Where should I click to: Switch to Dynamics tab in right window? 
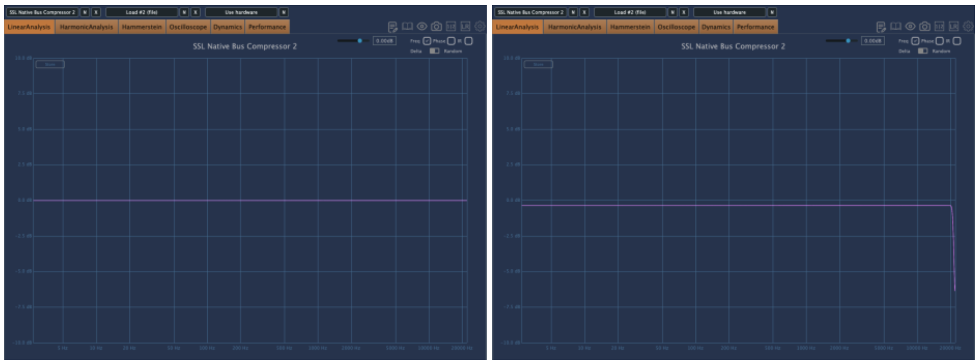pyautogui.click(x=716, y=27)
